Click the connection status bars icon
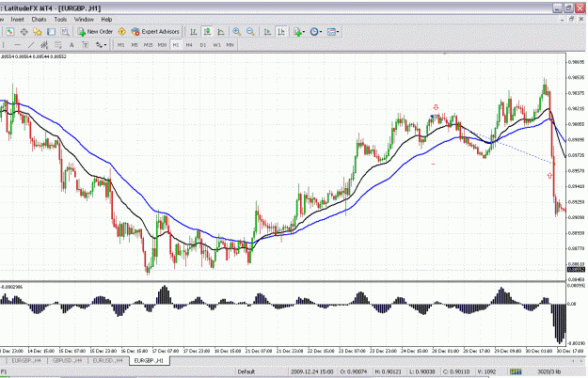This screenshot has width=588, height=378. tap(516, 372)
